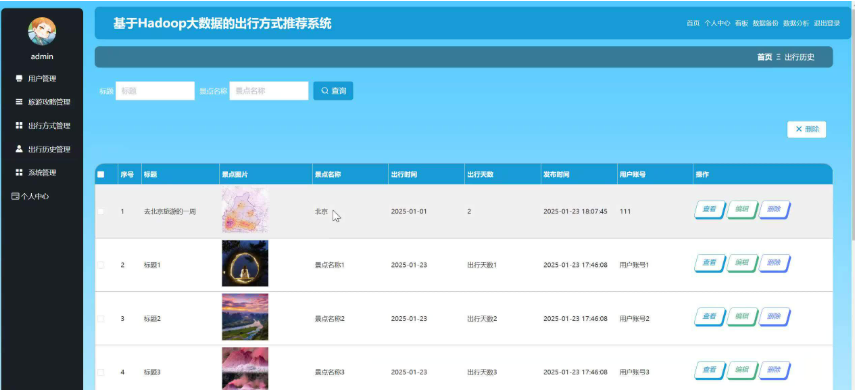855x390 pixels.
Task: Click the 北京 cell in 景点名称 column
Action: pos(321,212)
